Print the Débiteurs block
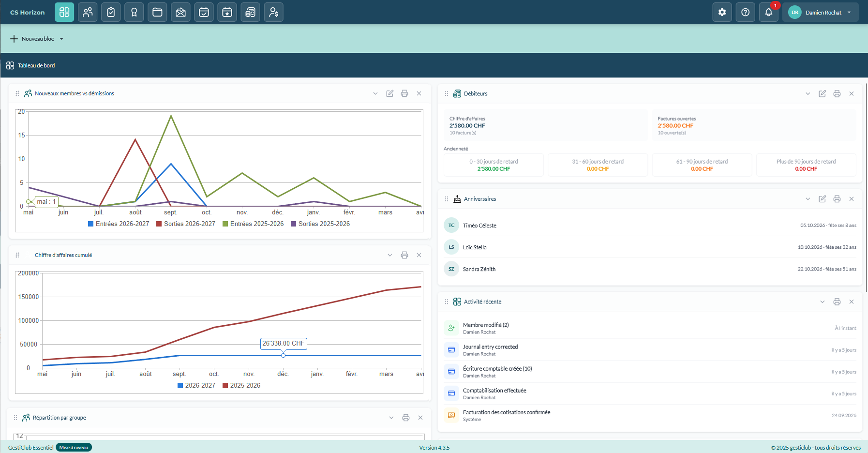 click(837, 93)
